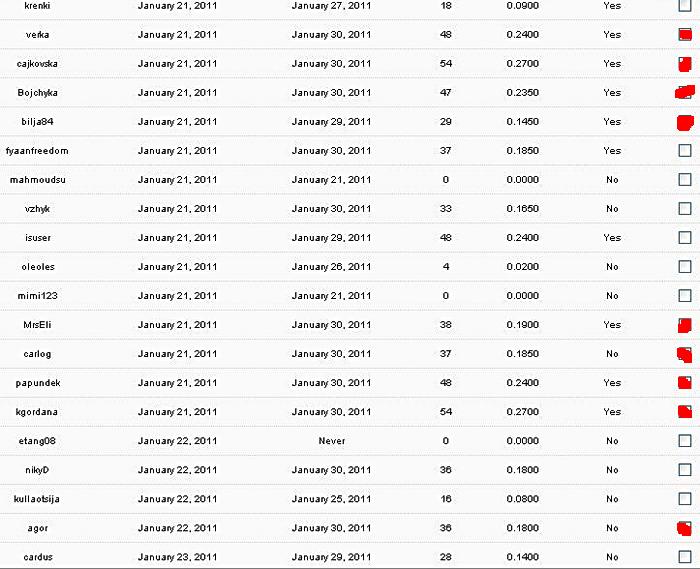Click the username Bojchyka
This screenshot has width=700, height=569.
[38, 93]
